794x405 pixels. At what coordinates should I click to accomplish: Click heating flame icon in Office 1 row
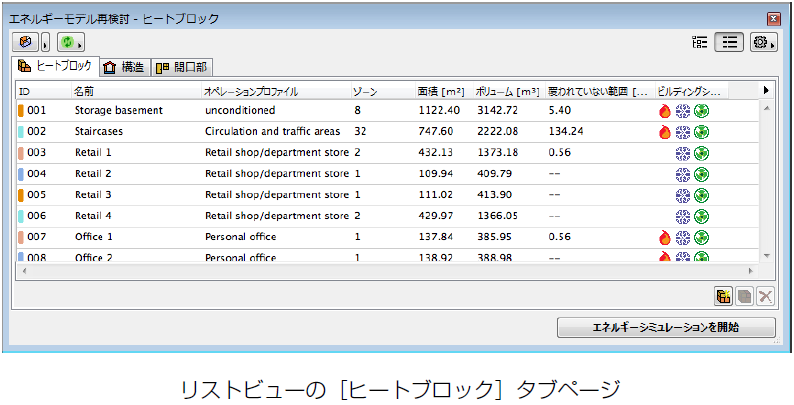(x=665, y=237)
